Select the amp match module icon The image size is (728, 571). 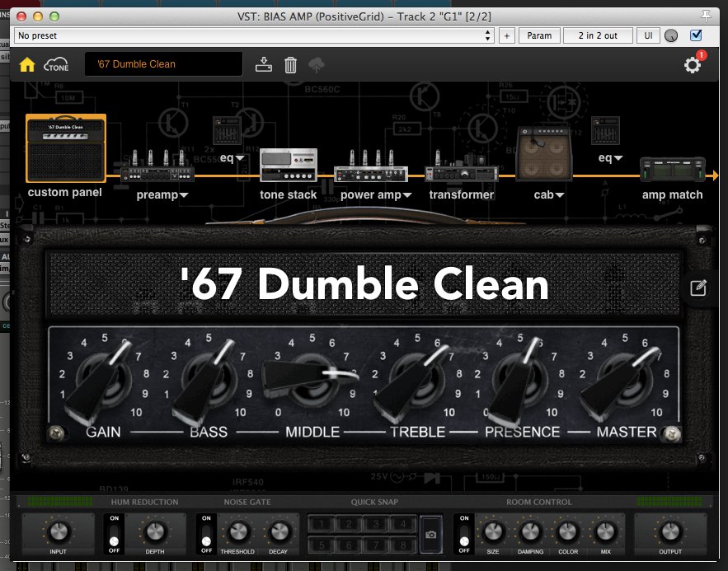pyautogui.click(x=673, y=169)
